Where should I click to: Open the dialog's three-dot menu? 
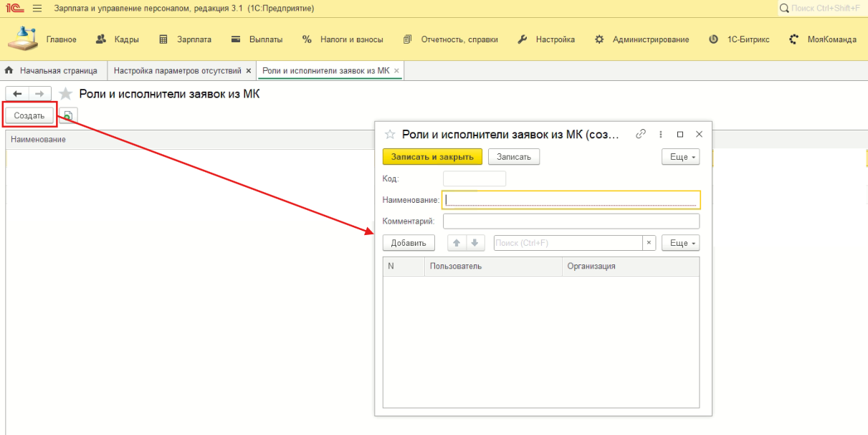(x=661, y=134)
